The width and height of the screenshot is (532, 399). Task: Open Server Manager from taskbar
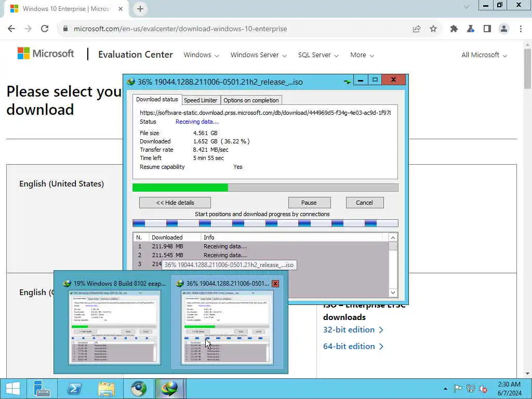[42, 389]
